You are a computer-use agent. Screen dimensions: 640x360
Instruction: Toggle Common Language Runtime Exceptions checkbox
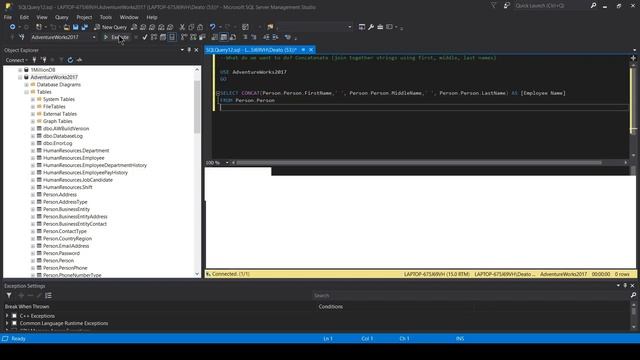(x=14, y=323)
